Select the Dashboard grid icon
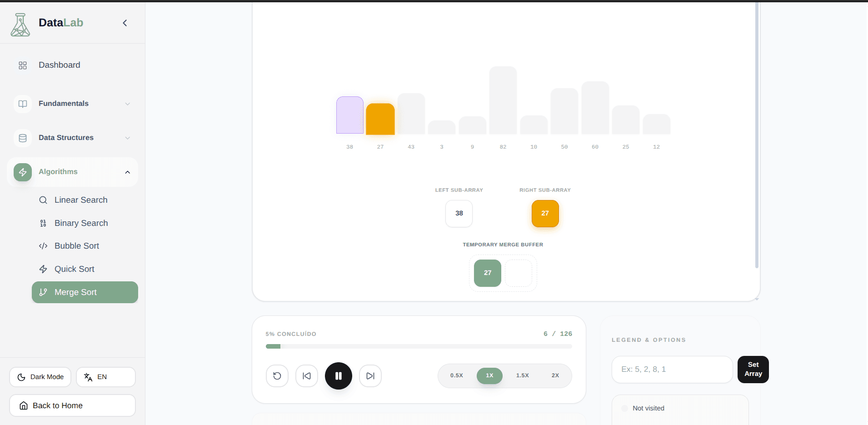This screenshot has width=868, height=425. (22, 65)
